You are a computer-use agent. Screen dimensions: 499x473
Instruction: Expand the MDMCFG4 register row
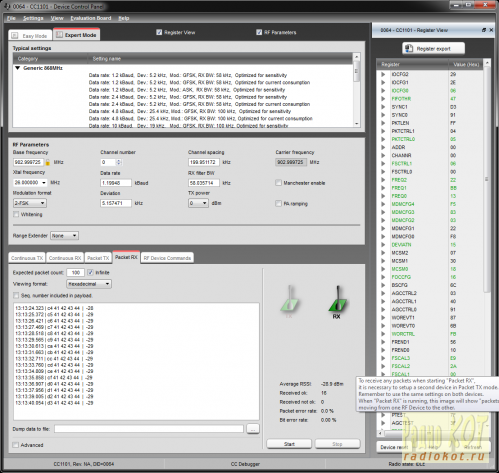click(383, 204)
